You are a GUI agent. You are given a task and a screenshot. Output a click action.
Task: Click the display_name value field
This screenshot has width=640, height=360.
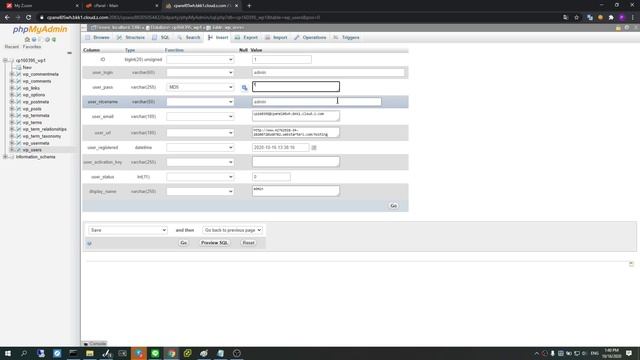click(x=296, y=191)
